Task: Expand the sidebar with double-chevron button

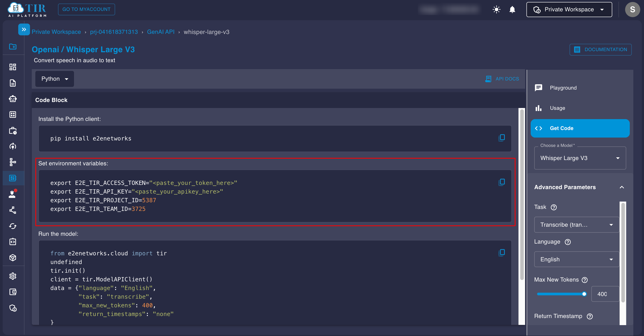Action: (x=24, y=30)
